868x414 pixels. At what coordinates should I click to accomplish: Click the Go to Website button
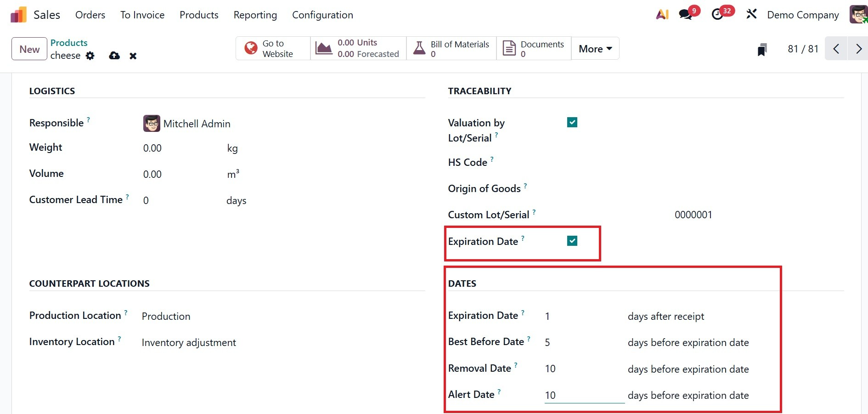[272, 48]
